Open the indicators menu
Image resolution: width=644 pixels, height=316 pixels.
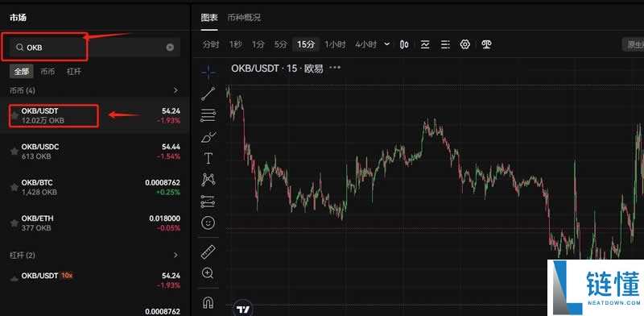click(425, 44)
